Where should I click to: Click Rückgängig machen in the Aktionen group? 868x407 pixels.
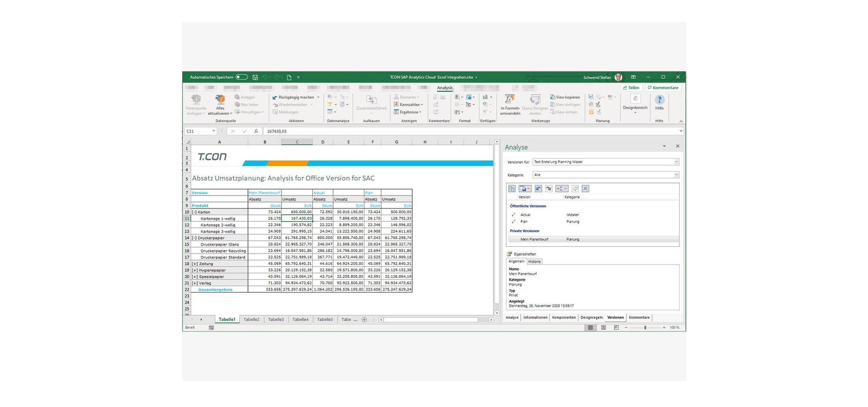(x=293, y=97)
